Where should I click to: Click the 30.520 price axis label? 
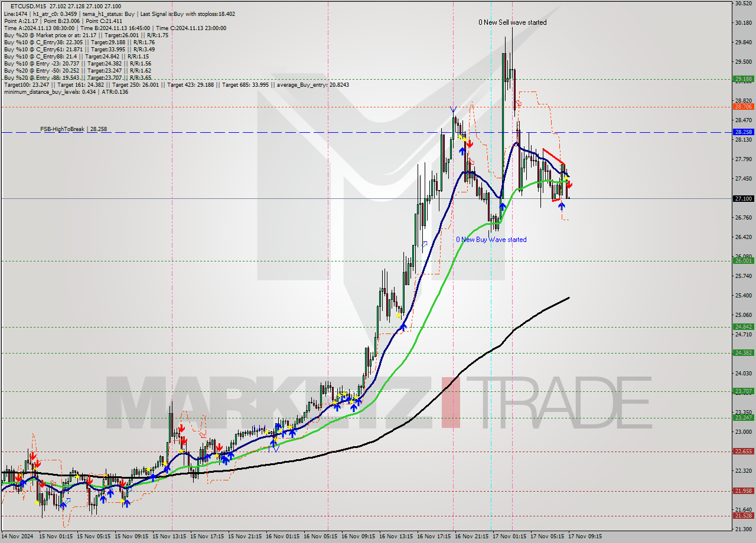click(x=743, y=4)
